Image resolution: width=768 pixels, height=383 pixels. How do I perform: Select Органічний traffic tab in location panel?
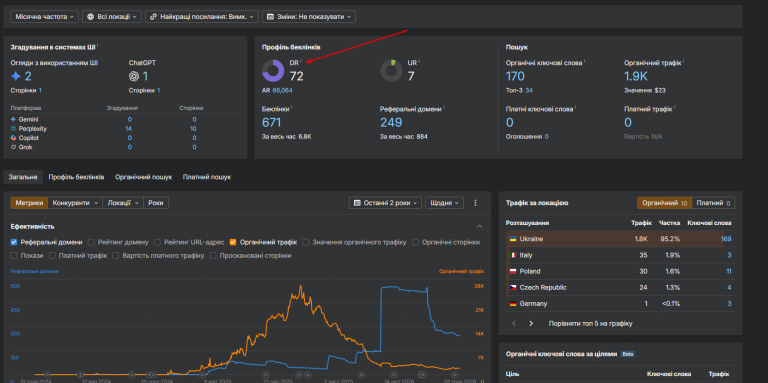664,203
